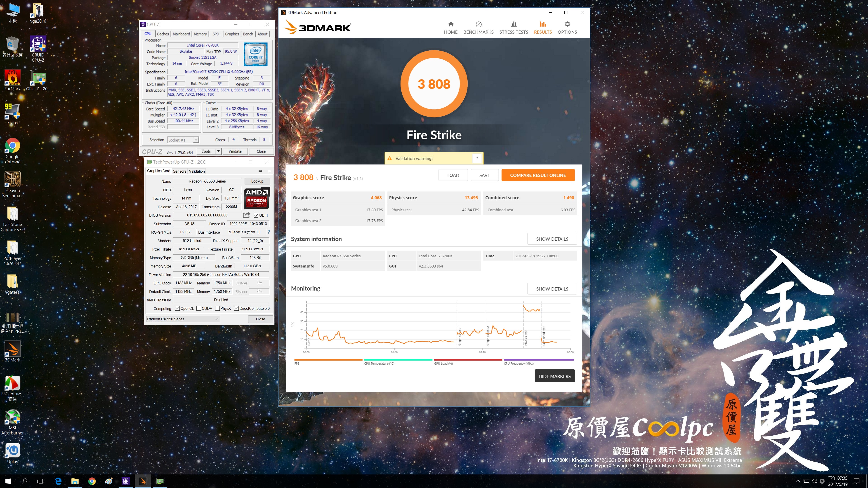Click the SAVE result button
Viewport: 868px width, 488px height.
coord(484,175)
